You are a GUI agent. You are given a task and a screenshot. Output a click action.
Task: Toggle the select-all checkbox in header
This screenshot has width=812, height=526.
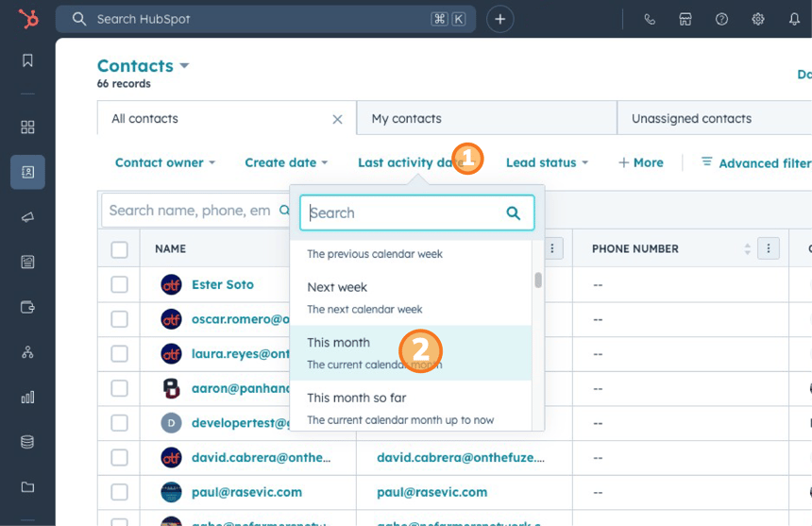pyautogui.click(x=120, y=249)
